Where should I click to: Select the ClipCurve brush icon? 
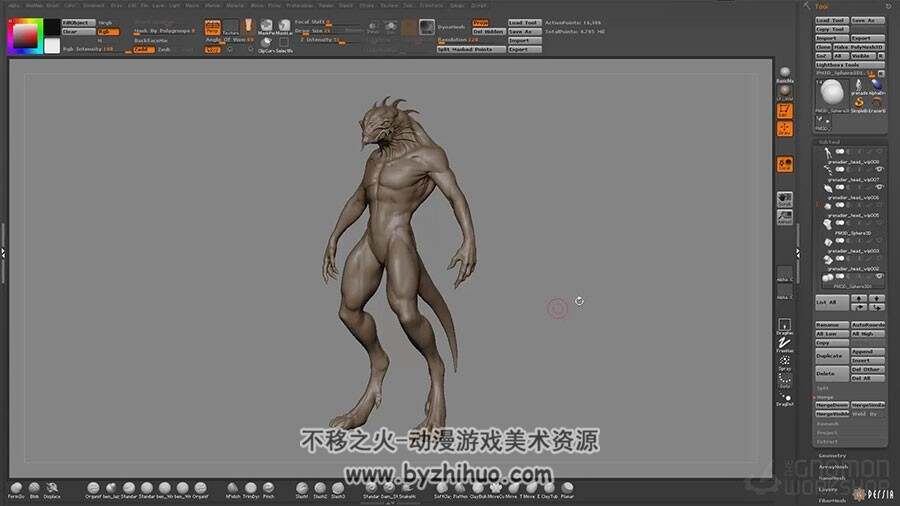266,45
